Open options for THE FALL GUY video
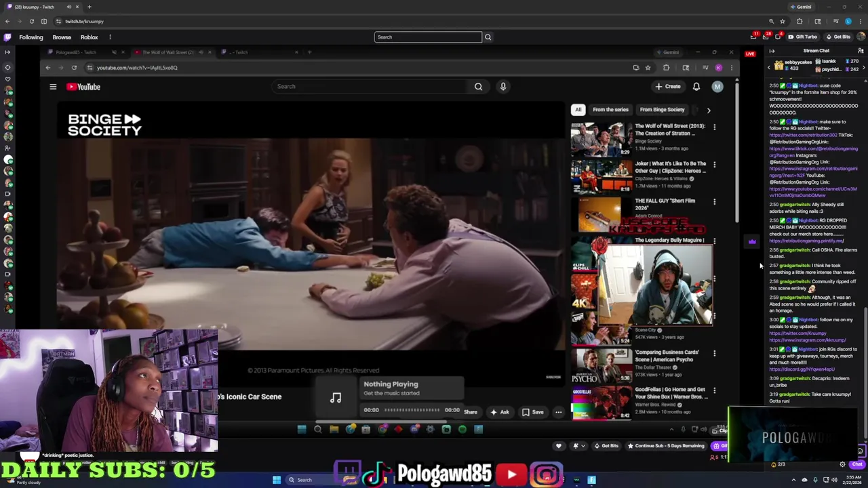The width and height of the screenshot is (868, 488). tap(714, 201)
